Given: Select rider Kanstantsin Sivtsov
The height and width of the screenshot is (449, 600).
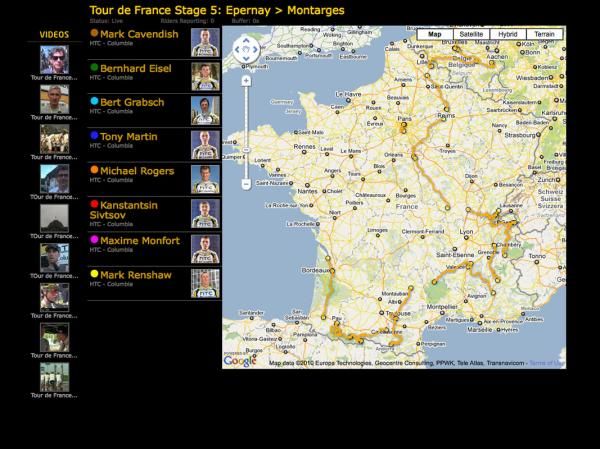Looking at the screenshot, I should coord(124,210).
